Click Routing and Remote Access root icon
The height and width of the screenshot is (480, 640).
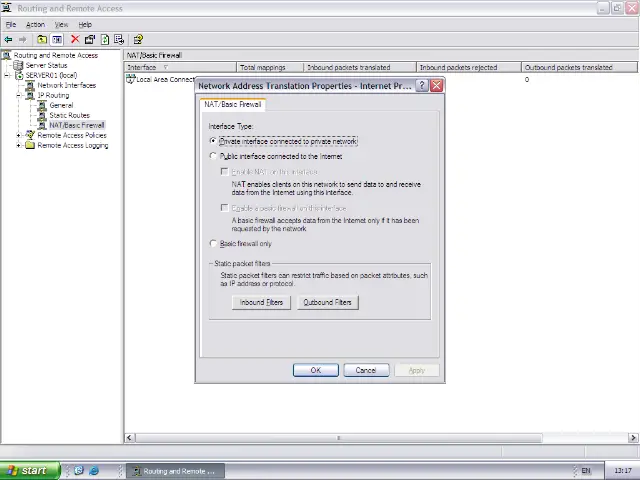7,55
